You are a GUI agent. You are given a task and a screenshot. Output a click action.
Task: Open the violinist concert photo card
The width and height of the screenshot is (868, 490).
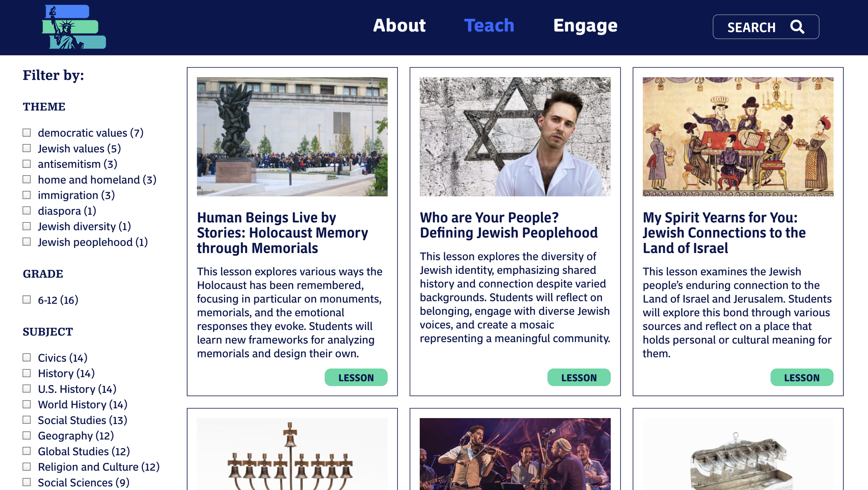[x=515, y=454]
